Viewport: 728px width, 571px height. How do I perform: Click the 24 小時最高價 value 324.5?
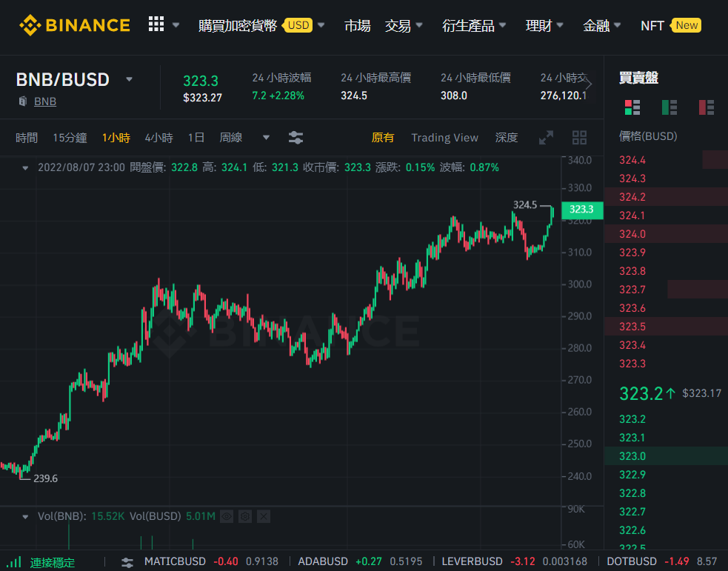click(354, 96)
